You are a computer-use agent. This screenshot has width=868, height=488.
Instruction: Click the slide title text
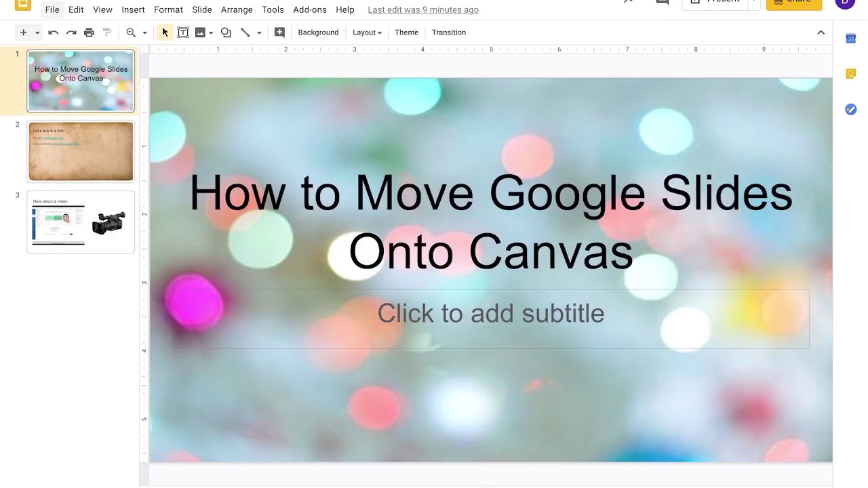tap(490, 222)
